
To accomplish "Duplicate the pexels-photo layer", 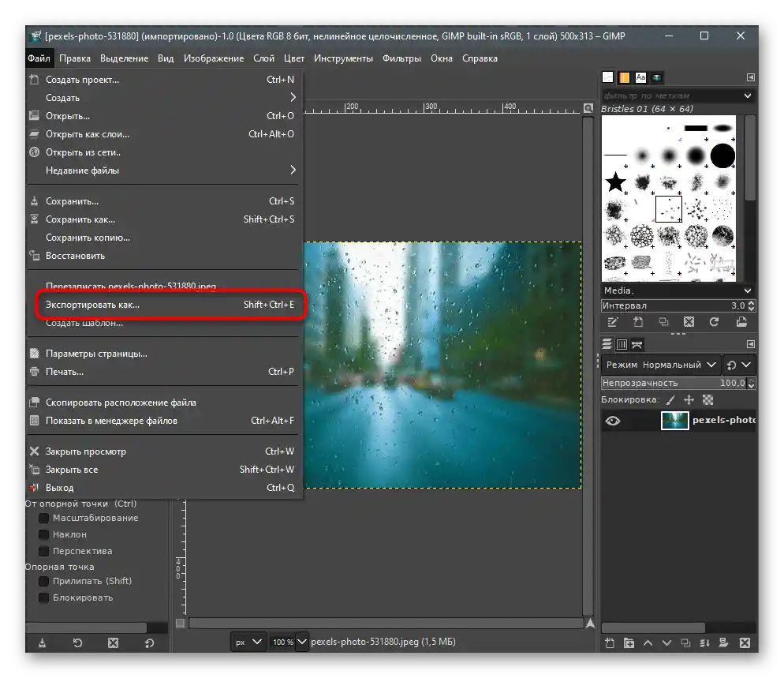I will click(686, 643).
